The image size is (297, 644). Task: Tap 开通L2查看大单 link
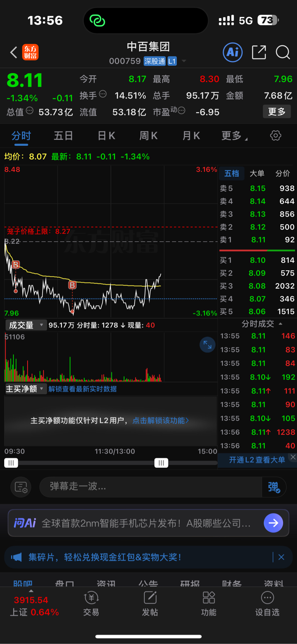[x=257, y=460]
